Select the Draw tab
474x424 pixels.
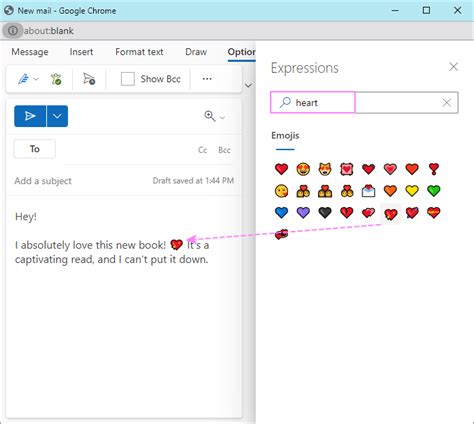196,52
